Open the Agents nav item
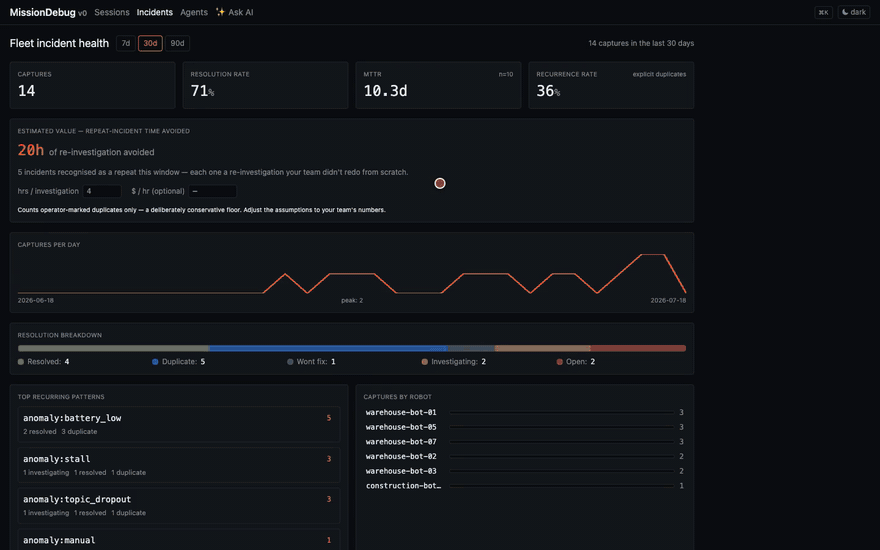Viewport: 880px width, 550px height. (x=194, y=12)
